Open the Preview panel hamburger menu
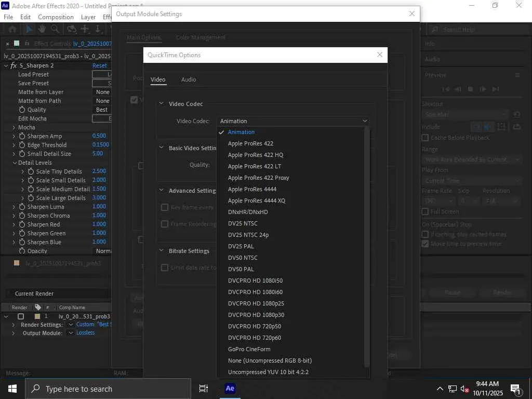The width and height of the screenshot is (532, 399). click(x=517, y=75)
